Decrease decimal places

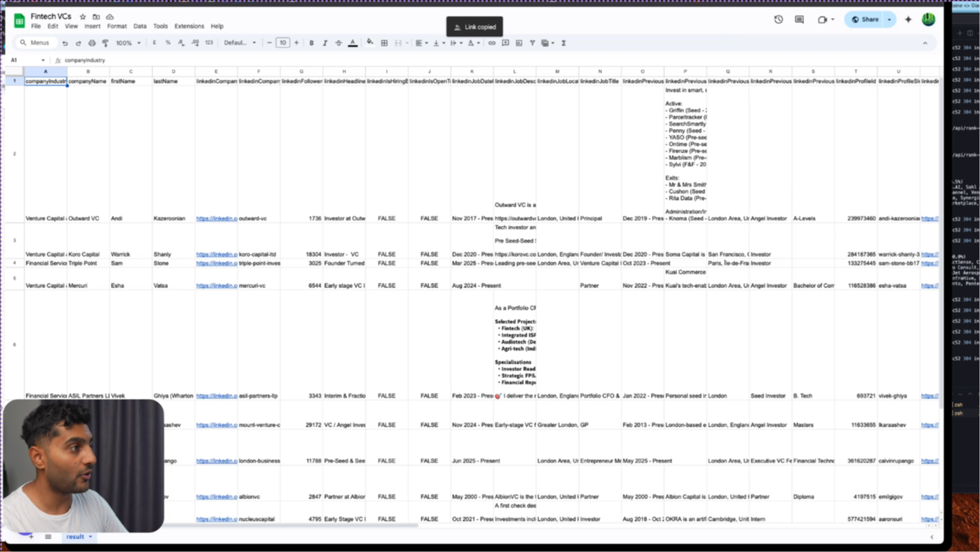coord(181,43)
